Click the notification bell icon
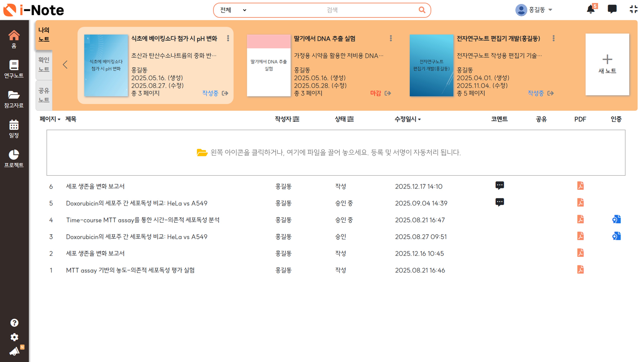This screenshot has width=644, height=362. coord(591,9)
